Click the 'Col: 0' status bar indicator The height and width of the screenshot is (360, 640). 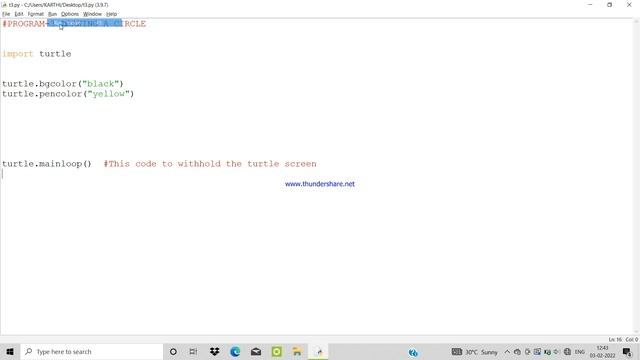(631, 340)
